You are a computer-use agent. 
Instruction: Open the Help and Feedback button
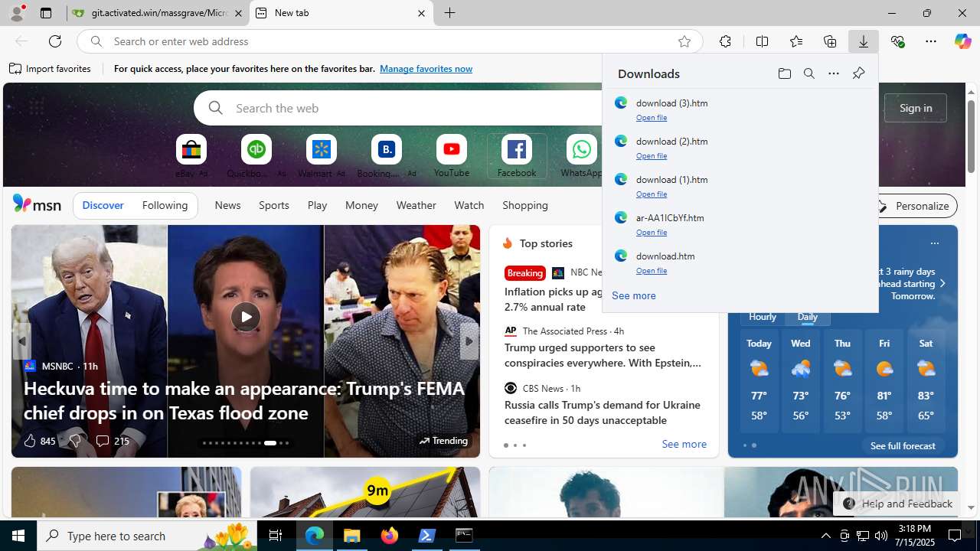click(x=897, y=504)
